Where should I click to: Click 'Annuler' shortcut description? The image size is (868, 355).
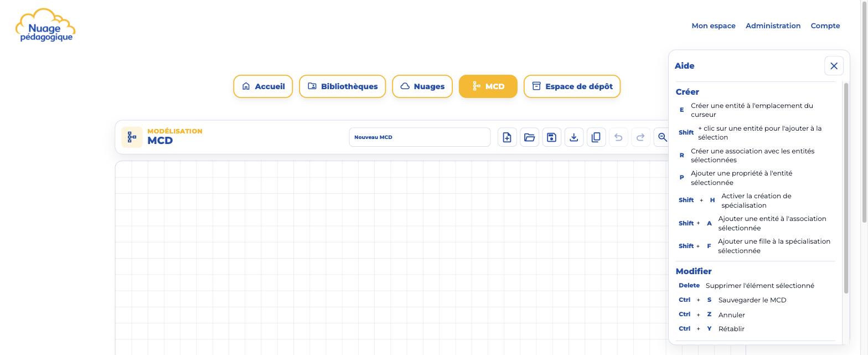pos(732,315)
